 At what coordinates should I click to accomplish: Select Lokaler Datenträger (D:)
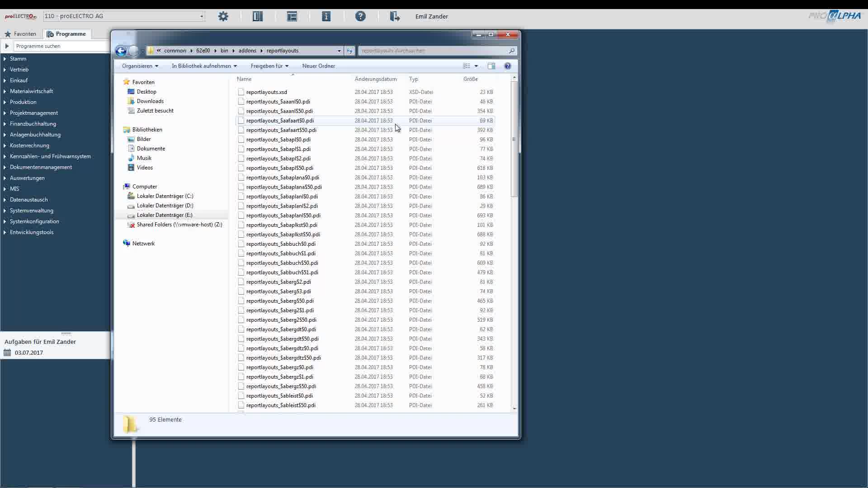[x=165, y=206]
